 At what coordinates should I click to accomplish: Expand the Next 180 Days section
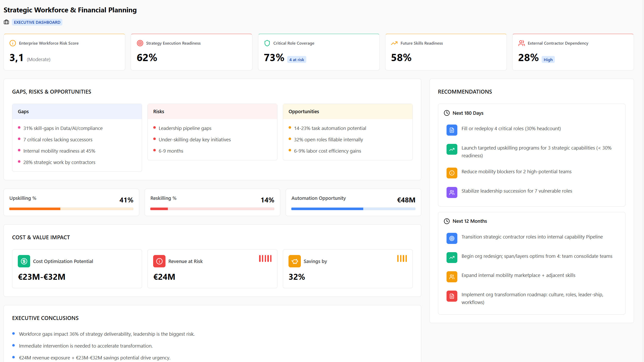(x=468, y=113)
